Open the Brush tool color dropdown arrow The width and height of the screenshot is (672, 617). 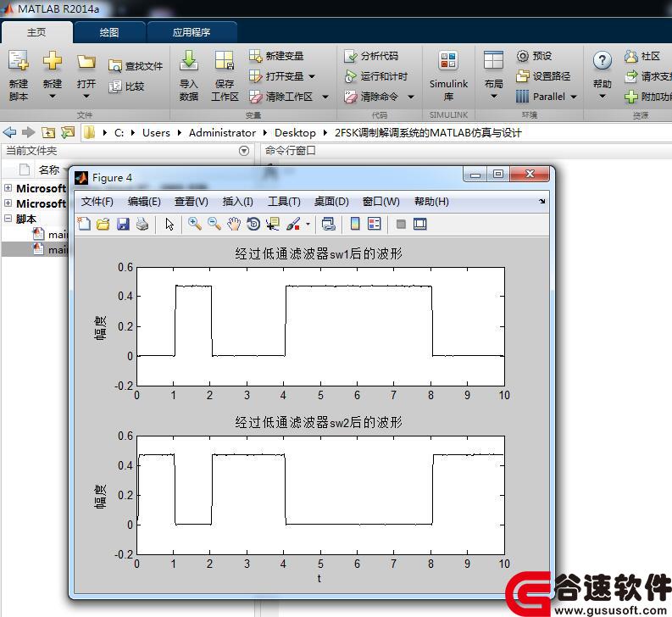click(x=308, y=224)
